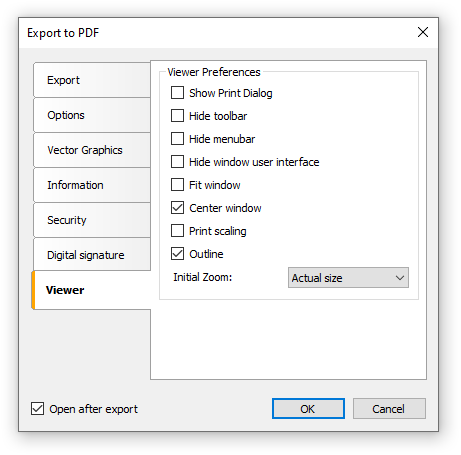Confirm export with the OK button
This screenshot has width=461, height=455.
point(308,409)
